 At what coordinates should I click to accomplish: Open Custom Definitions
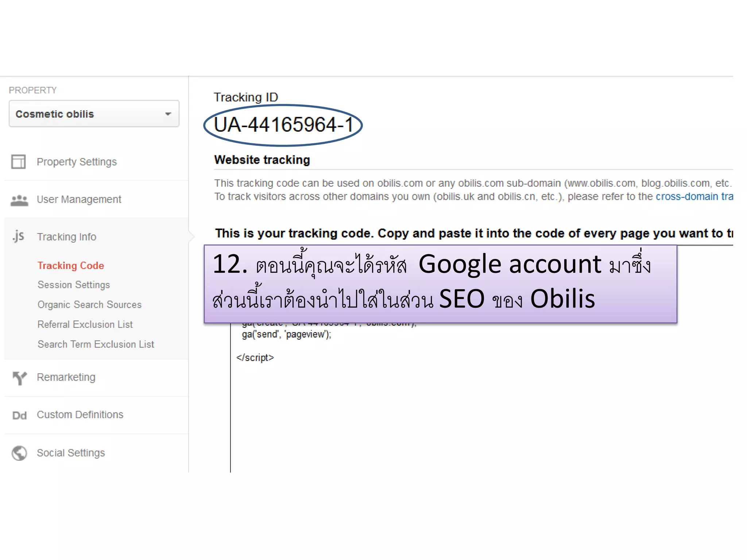coord(80,415)
